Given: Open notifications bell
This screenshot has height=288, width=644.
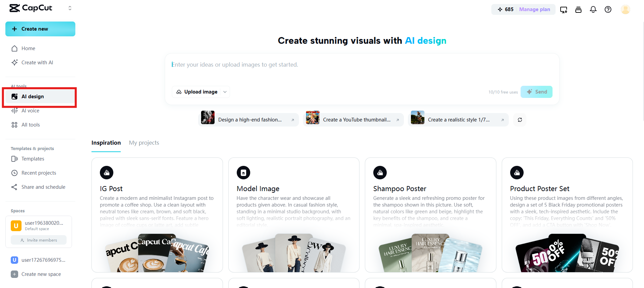Looking at the screenshot, I should click(x=593, y=9).
